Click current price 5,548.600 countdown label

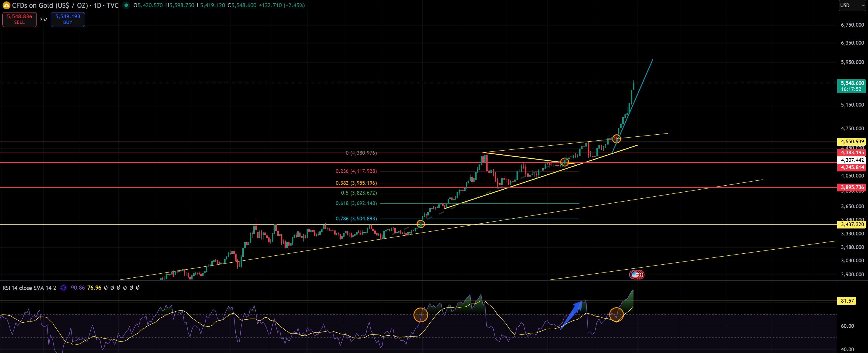coord(852,86)
